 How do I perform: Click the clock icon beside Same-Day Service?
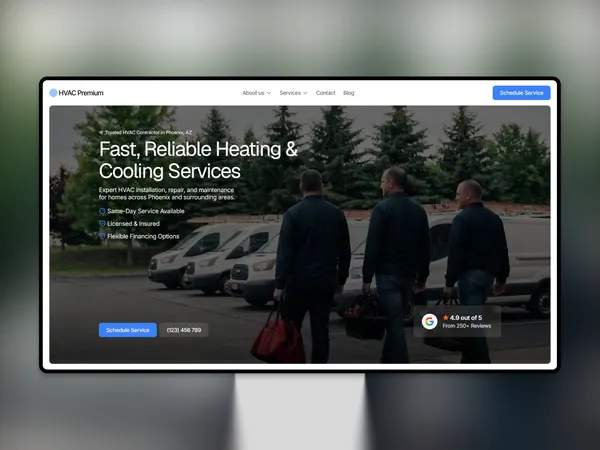point(102,211)
